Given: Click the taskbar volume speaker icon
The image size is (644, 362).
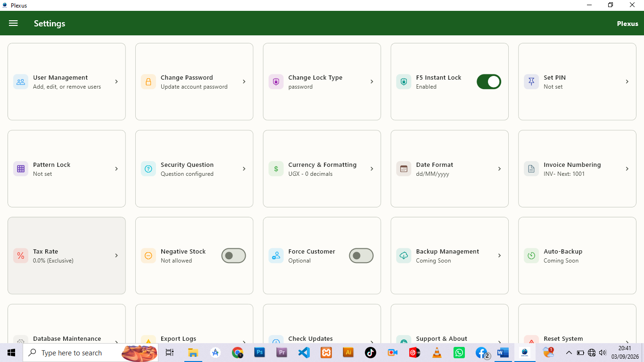Looking at the screenshot, I should 603,353.
